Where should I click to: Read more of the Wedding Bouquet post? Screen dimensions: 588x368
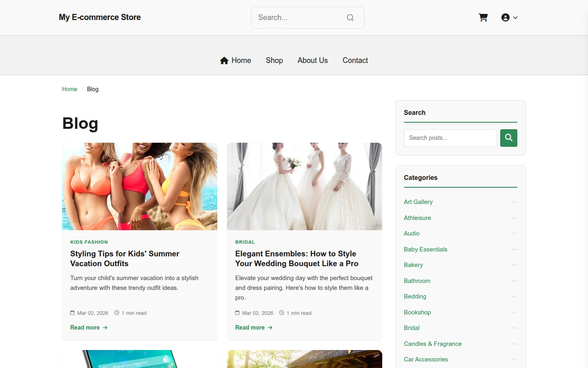click(254, 328)
